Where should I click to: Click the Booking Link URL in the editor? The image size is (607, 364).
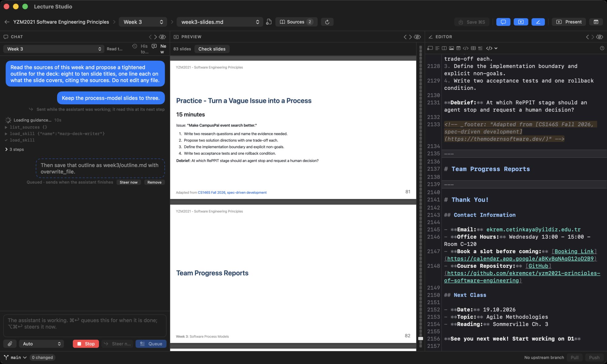point(521,259)
